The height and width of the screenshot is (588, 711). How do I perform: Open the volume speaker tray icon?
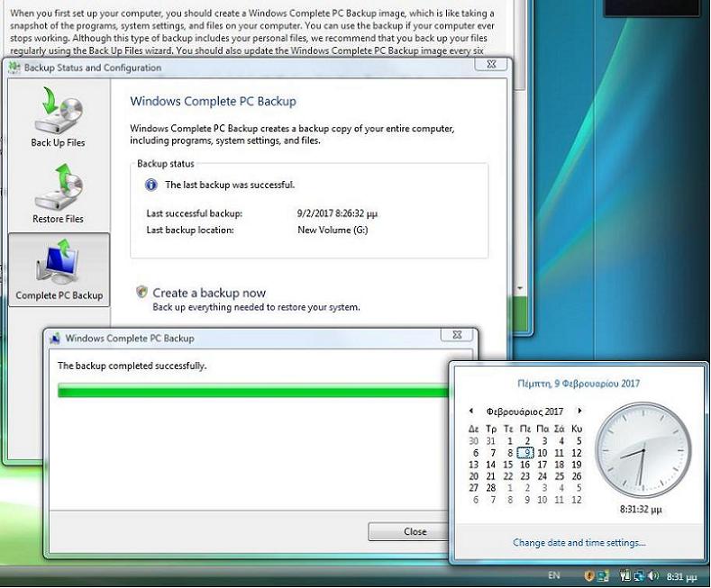point(653,575)
